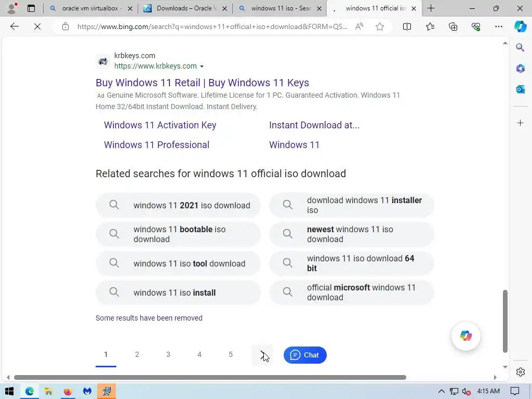Open Browser essentials heart icon
Screen dimensions: 532x399
click(x=476, y=26)
